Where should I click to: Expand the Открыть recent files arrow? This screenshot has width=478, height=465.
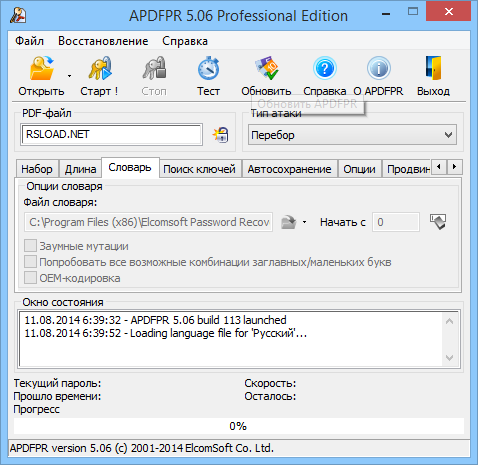click(69, 76)
